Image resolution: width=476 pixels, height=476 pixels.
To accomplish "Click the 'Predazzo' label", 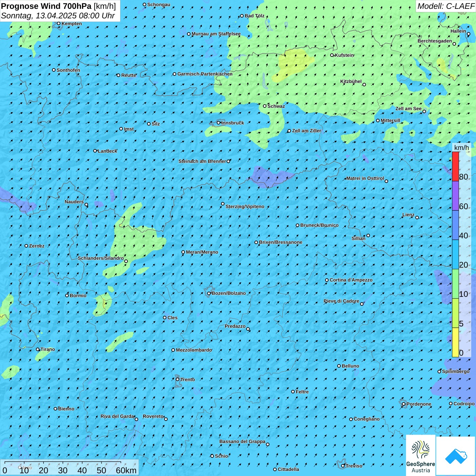I will (x=235, y=326).
